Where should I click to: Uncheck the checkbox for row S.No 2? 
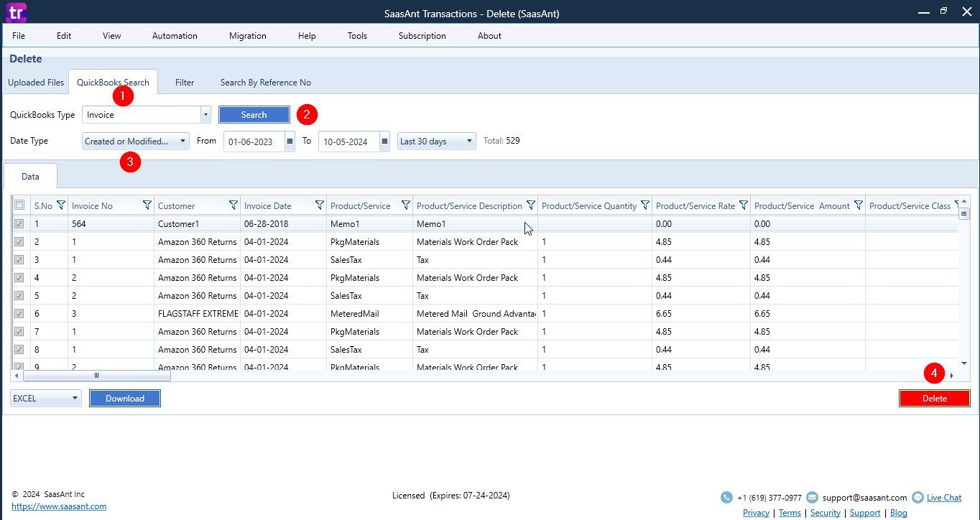[x=19, y=241]
